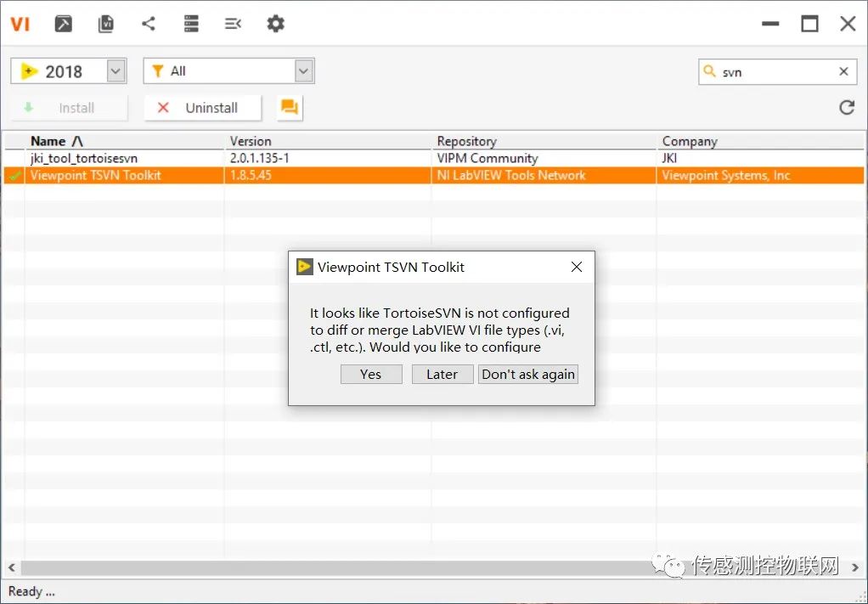This screenshot has height=604, width=868.
Task: Refresh the package list
Action: pos(846,107)
